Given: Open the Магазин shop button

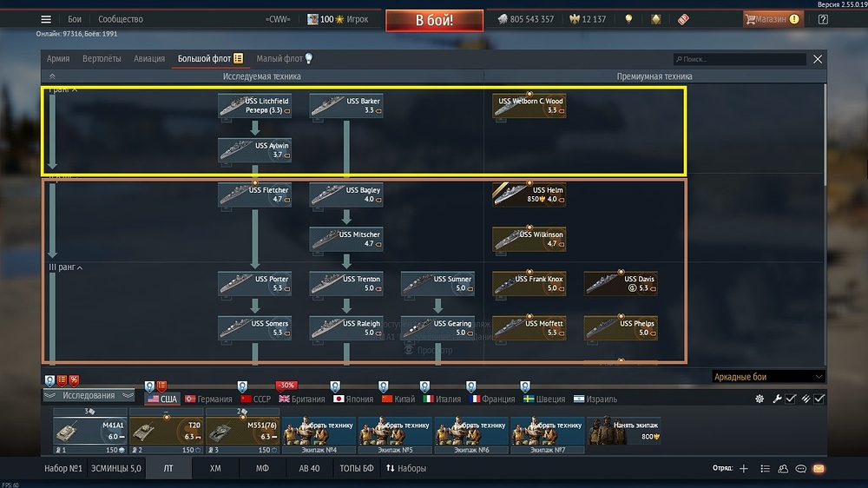Looking at the screenshot, I should (772, 19).
